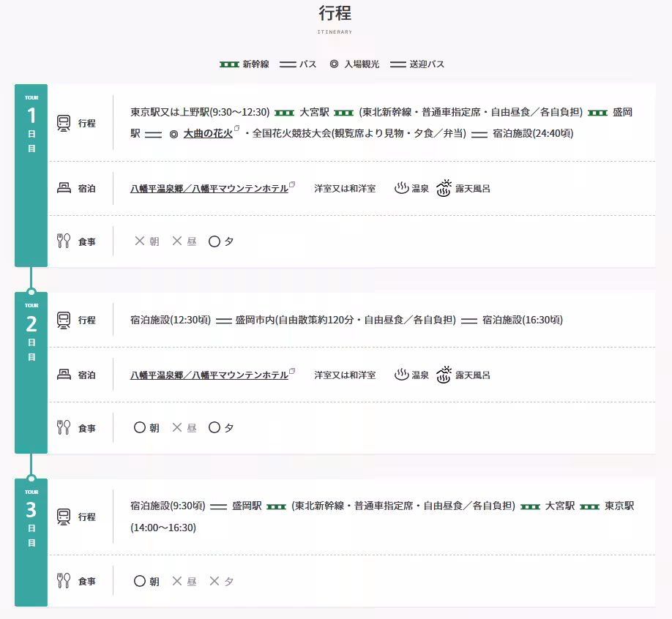
Task: Click the 盛岡市内 free walk text
Action: point(346,320)
